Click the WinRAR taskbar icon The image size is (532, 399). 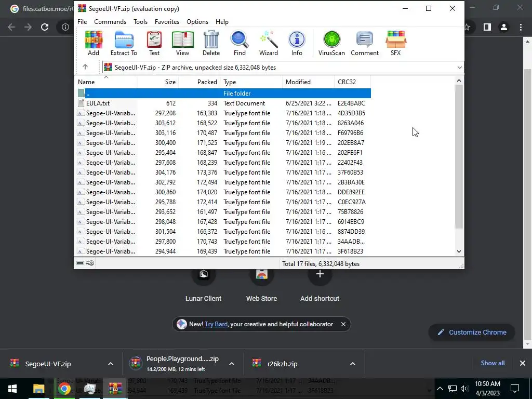click(115, 389)
